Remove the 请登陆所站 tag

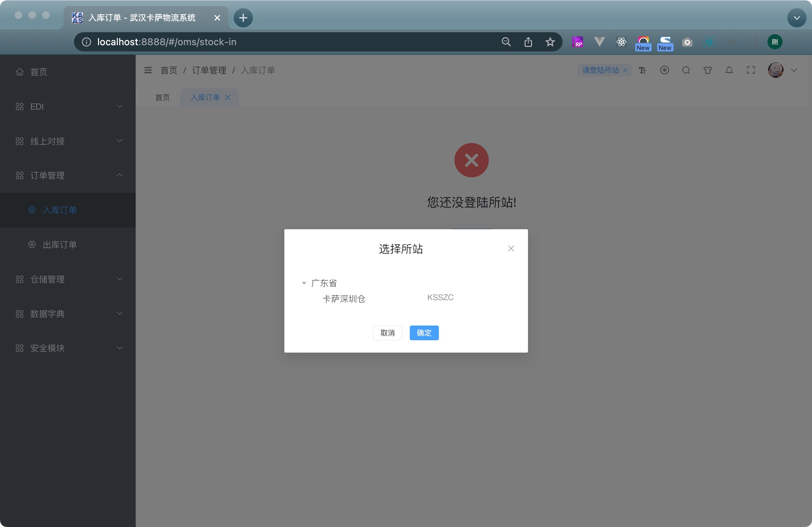(625, 70)
